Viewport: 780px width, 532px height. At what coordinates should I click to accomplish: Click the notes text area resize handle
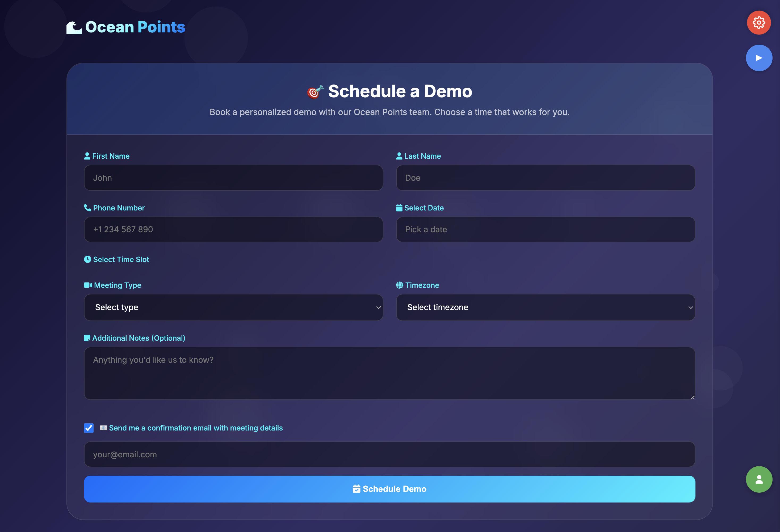point(692,397)
